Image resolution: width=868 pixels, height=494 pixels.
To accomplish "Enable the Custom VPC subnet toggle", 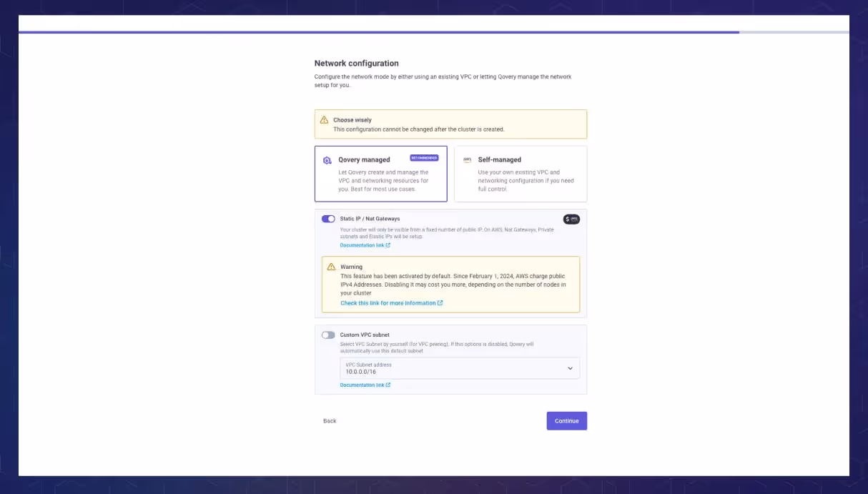I will 328,335.
